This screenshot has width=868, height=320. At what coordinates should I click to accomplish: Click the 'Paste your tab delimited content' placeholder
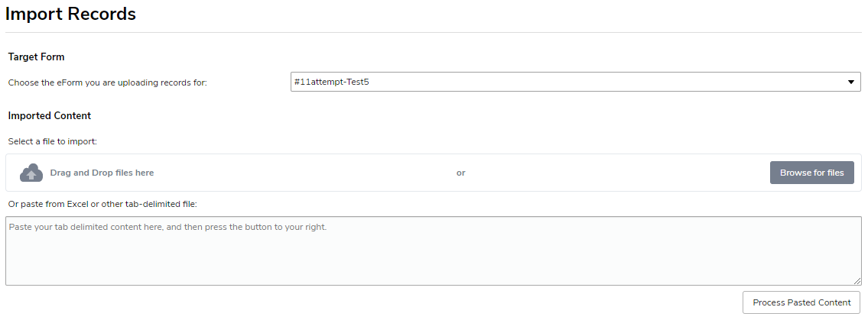(x=167, y=227)
